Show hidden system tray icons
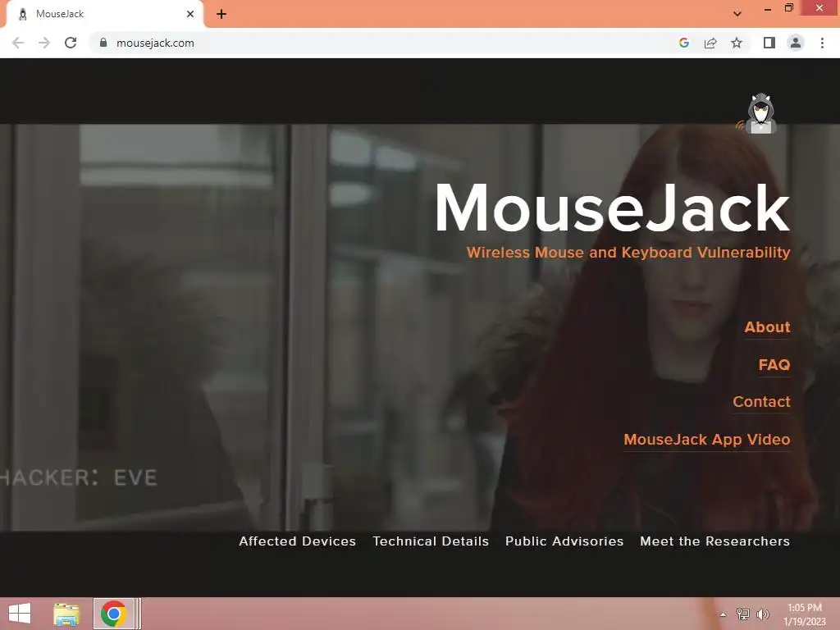840x630 pixels. 724,614
